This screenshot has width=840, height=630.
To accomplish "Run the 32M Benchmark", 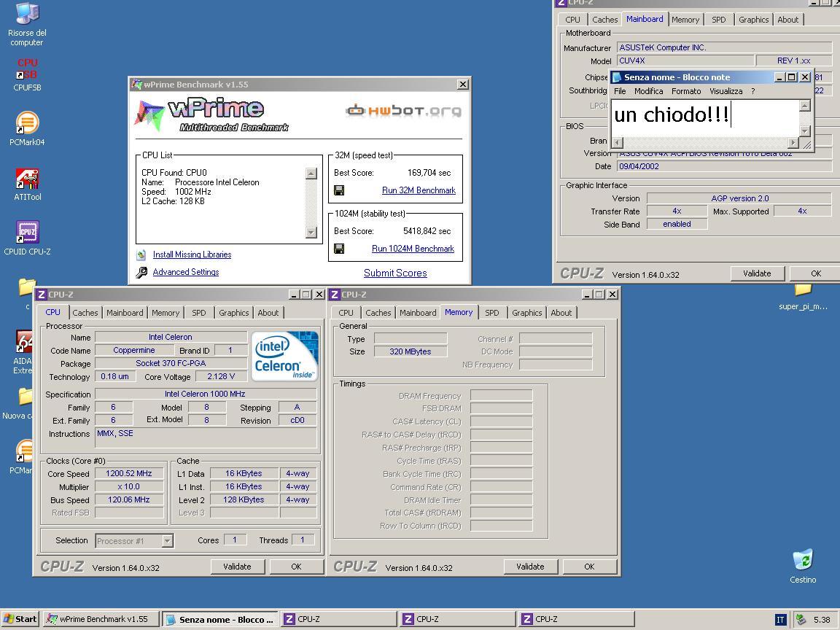I will [x=419, y=190].
